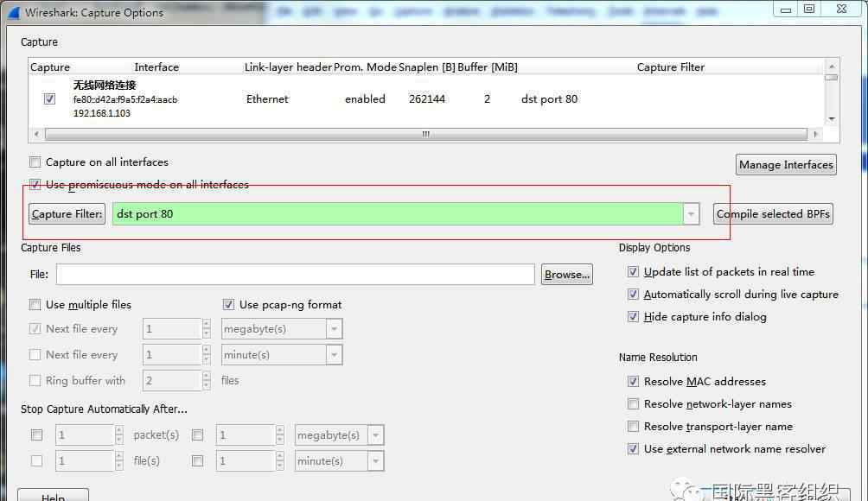868x501 pixels.
Task: Click the fe80 IPv6 address text
Action: [125, 99]
